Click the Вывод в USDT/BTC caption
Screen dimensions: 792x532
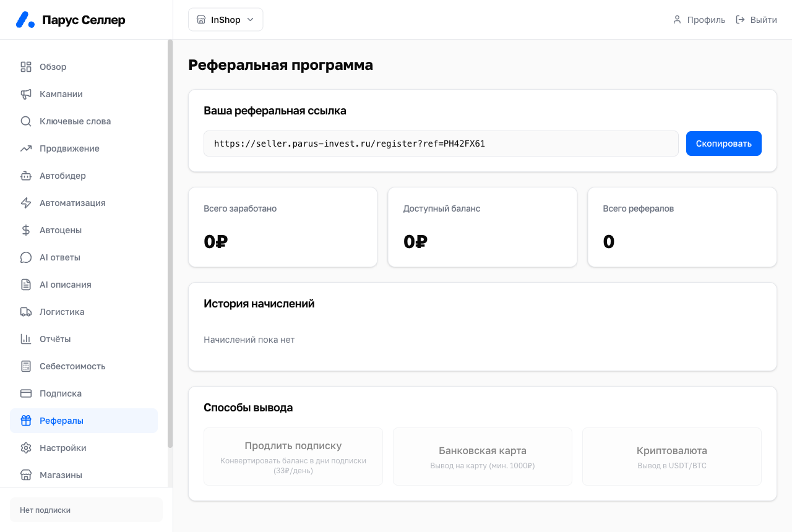[672, 465]
